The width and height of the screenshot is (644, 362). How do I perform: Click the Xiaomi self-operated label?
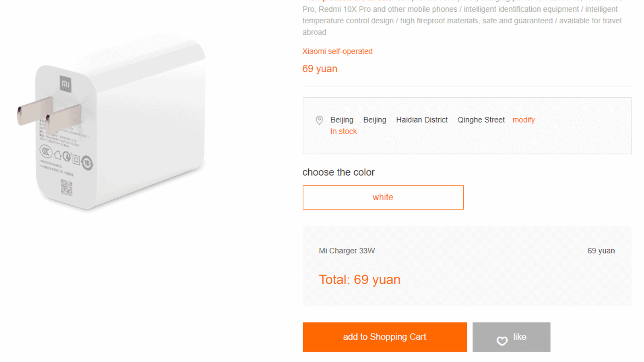click(337, 51)
